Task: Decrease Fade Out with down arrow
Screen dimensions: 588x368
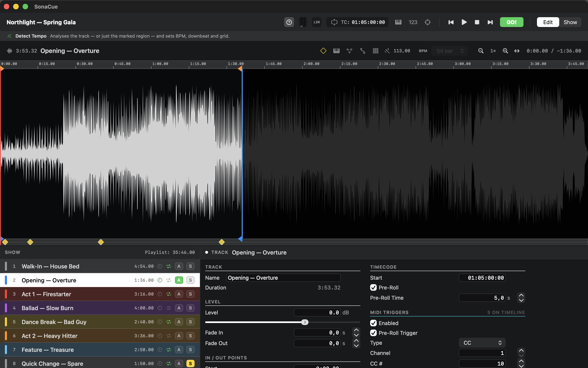Action: coord(356,346)
